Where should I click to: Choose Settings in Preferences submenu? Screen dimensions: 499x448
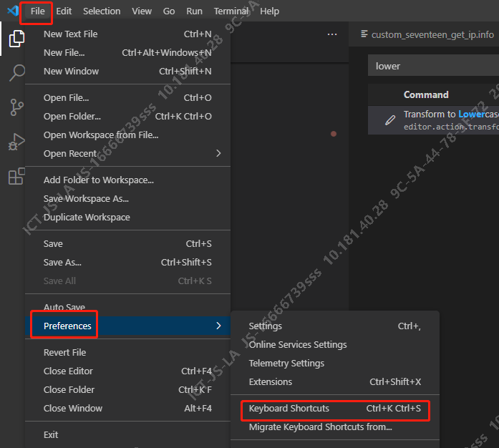(x=265, y=326)
